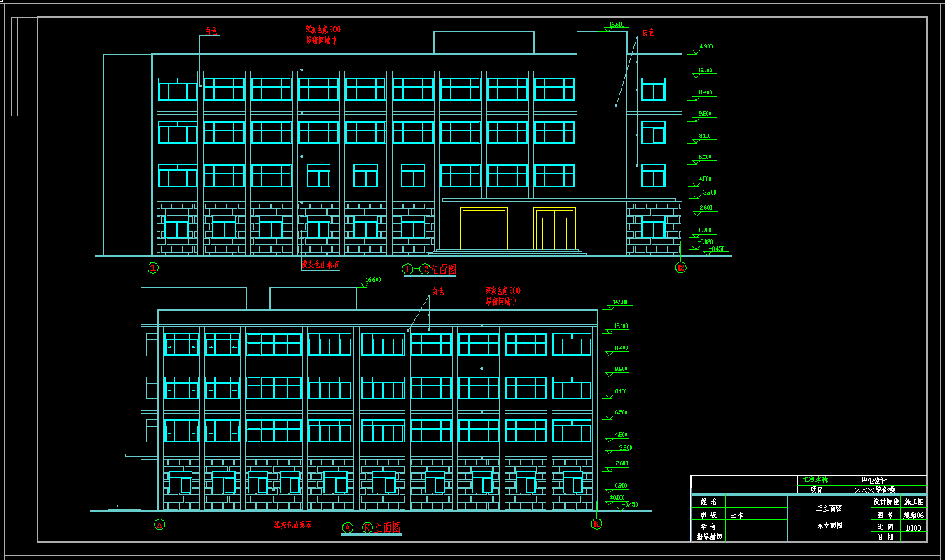Click the ×××综合楼 project cell
The width and height of the screenshot is (945, 560).
click(875, 489)
